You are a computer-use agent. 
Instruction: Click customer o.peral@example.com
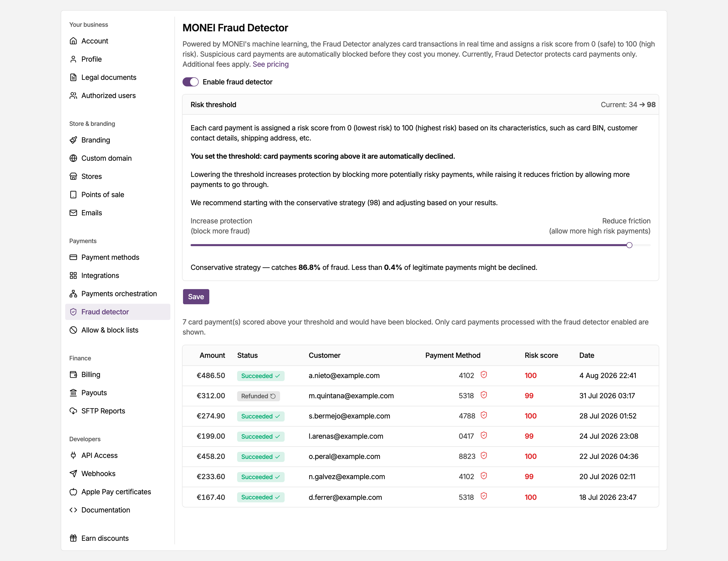(x=344, y=456)
